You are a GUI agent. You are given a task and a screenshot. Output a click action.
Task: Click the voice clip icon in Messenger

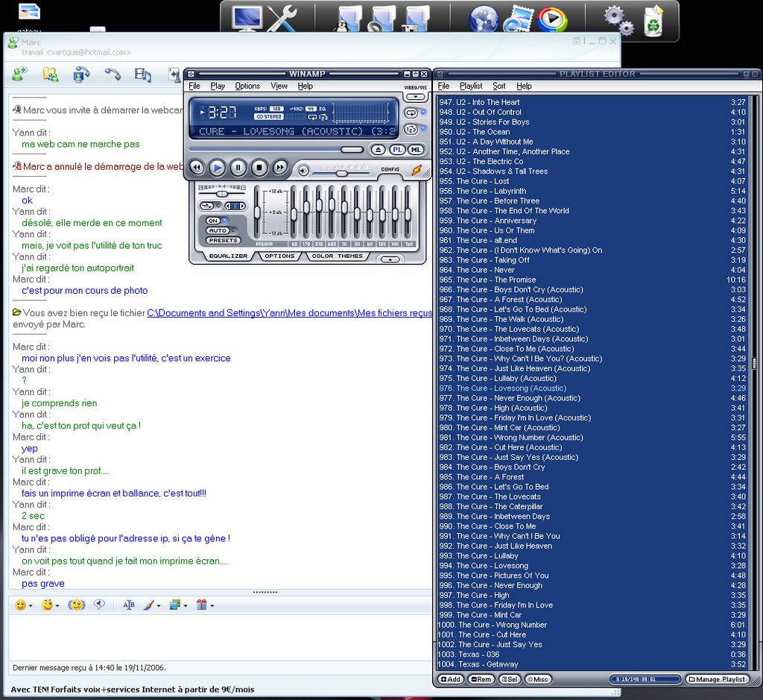point(99,605)
